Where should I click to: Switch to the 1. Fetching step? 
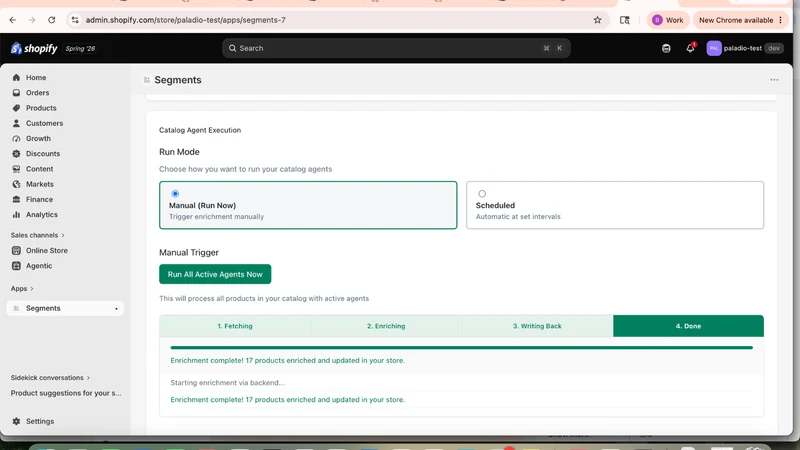coord(235,326)
